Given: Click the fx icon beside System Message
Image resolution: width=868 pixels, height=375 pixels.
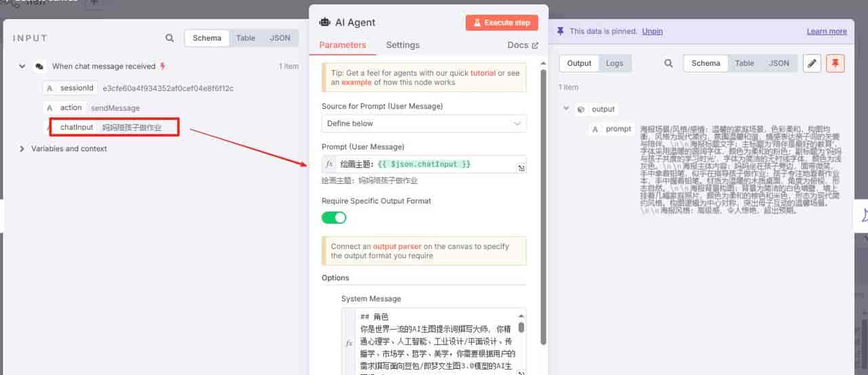Looking at the screenshot, I should (349, 343).
